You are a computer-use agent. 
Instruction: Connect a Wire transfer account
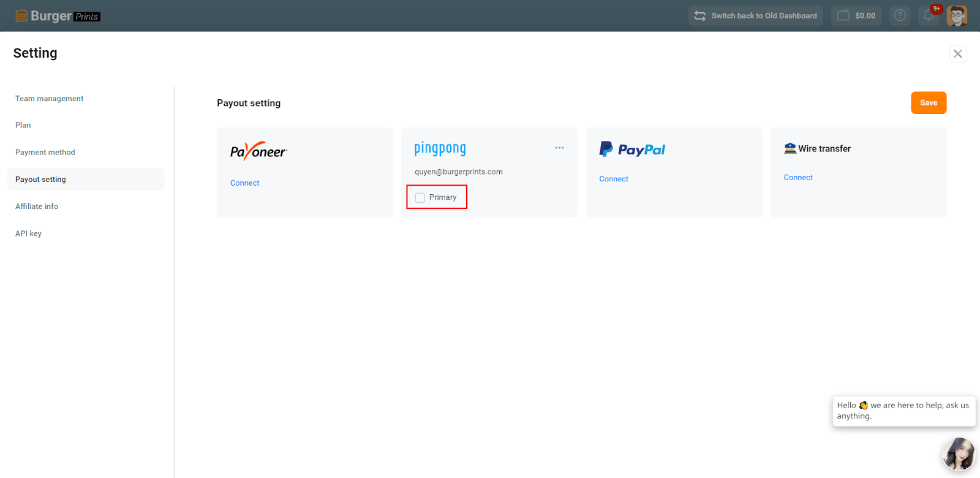(798, 178)
